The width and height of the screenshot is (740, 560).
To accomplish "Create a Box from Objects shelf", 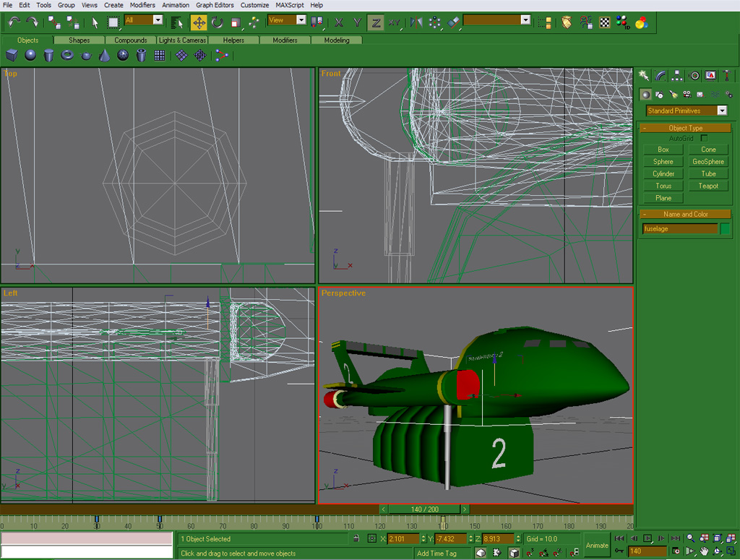I will coord(12,55).
